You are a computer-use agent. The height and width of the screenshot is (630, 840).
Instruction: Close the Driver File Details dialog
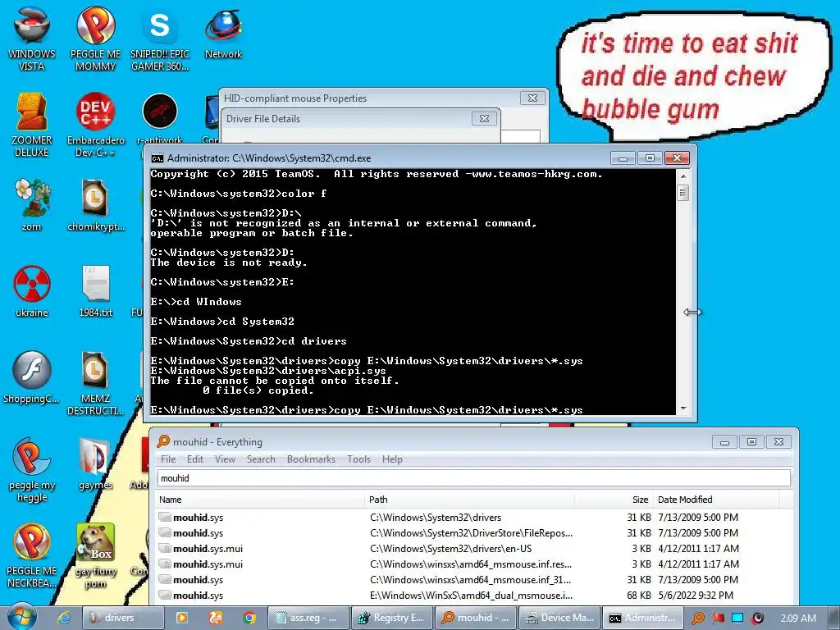pos(484,118)
